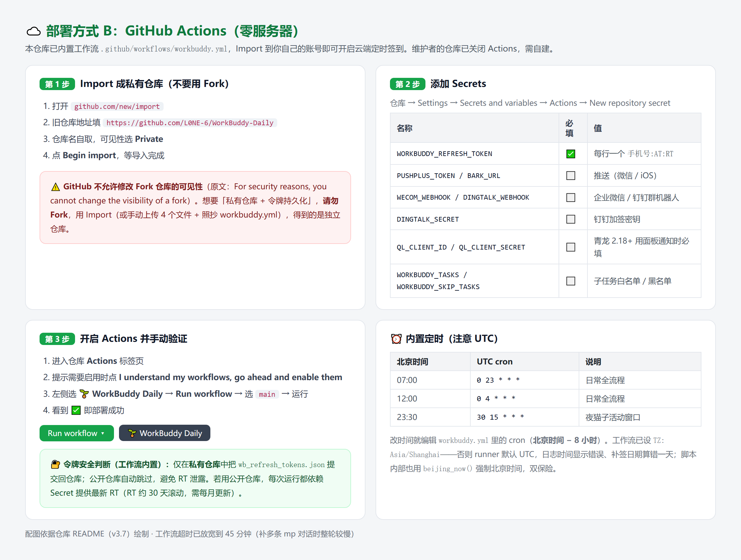The height and width of the screenshot is (560, 741).
Task: Click the 第 2 步 step badge
Action: [407, 84]
